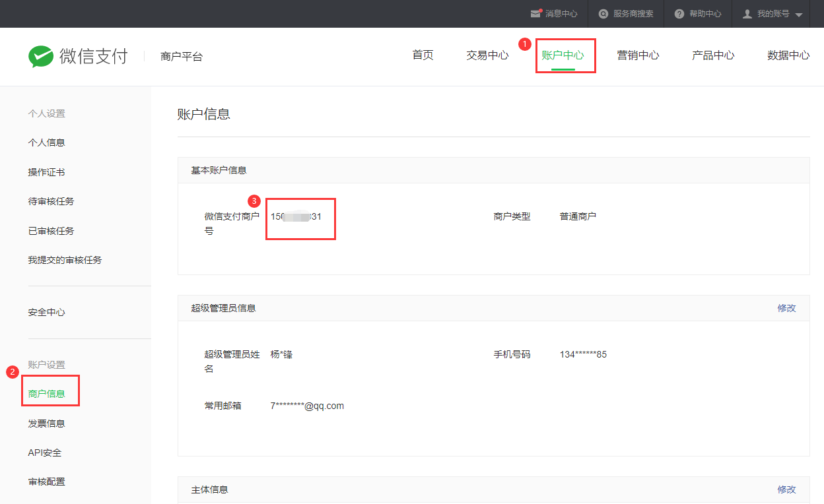Click the 超级管理员姓名 label
Image resolution: width=824 pixels, height=504 pixels.
[232, 362]
